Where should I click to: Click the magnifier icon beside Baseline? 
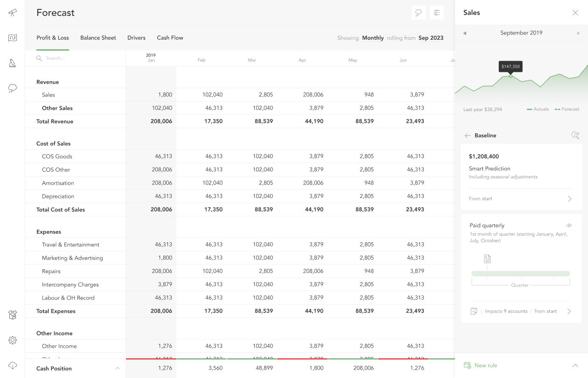coord(575,135)
